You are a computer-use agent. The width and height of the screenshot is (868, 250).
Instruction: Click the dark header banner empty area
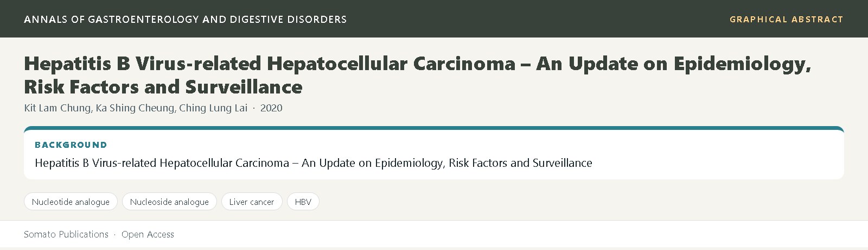pos(537,19)
